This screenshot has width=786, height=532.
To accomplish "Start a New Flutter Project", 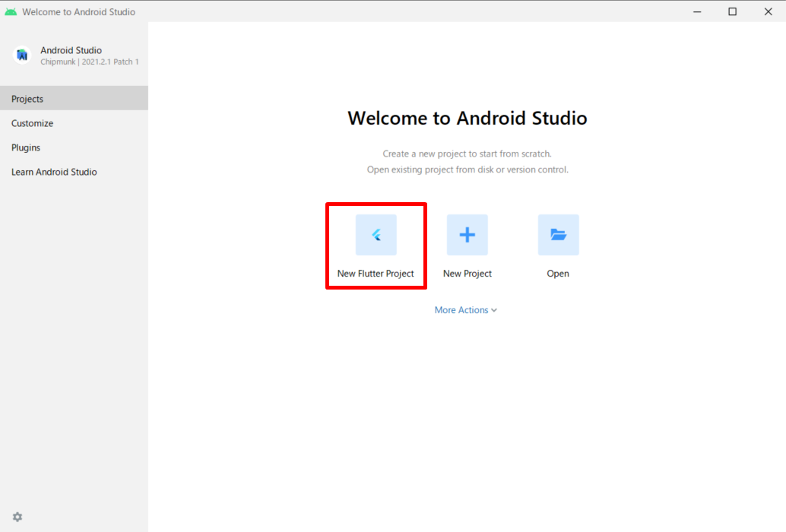I will coord(376,235).
